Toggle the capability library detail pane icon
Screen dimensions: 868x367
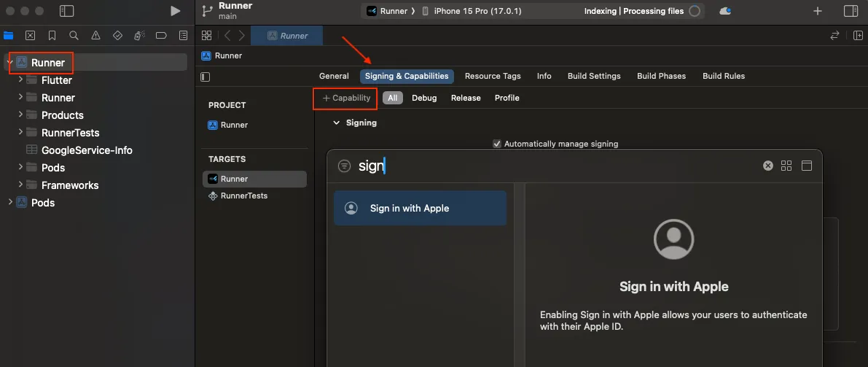807,165
